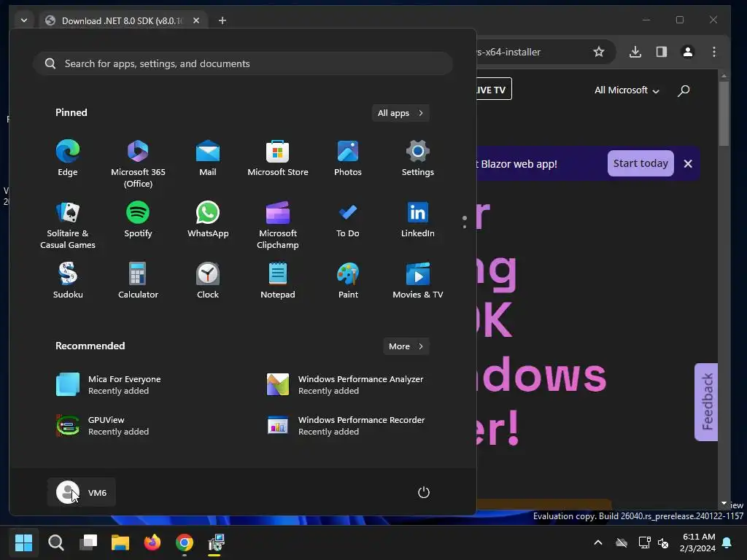Image resolution: width=747 pixels, height=560 pixels.
Task: Open Task View on the taskbar
Action: coord(88,542)
